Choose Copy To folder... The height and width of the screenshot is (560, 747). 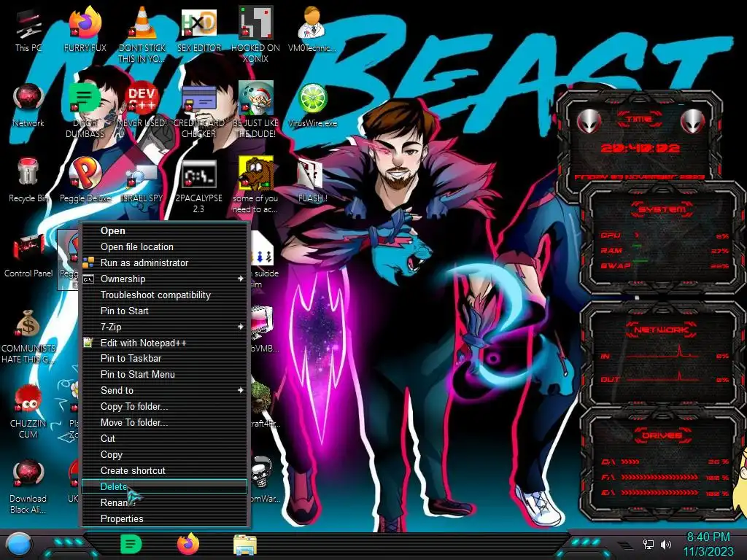coord(164,406)
